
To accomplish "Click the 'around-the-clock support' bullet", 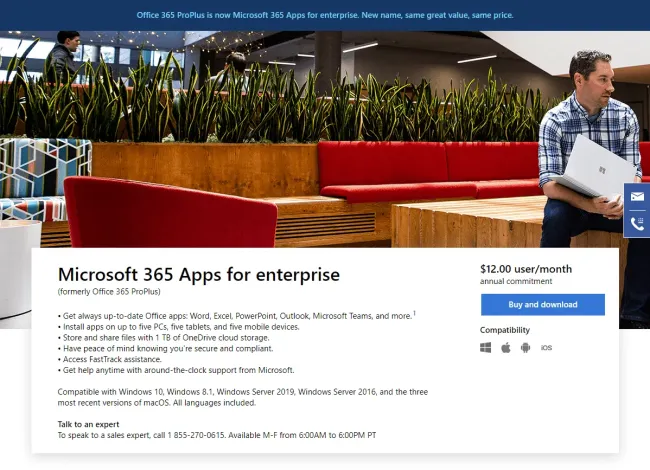I will click(x=176, y=370).
